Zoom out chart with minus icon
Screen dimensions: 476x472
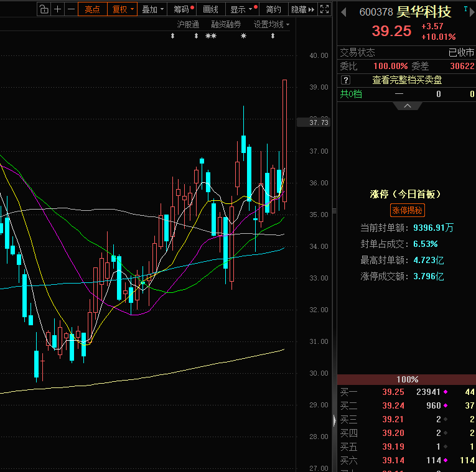point(71,9)
